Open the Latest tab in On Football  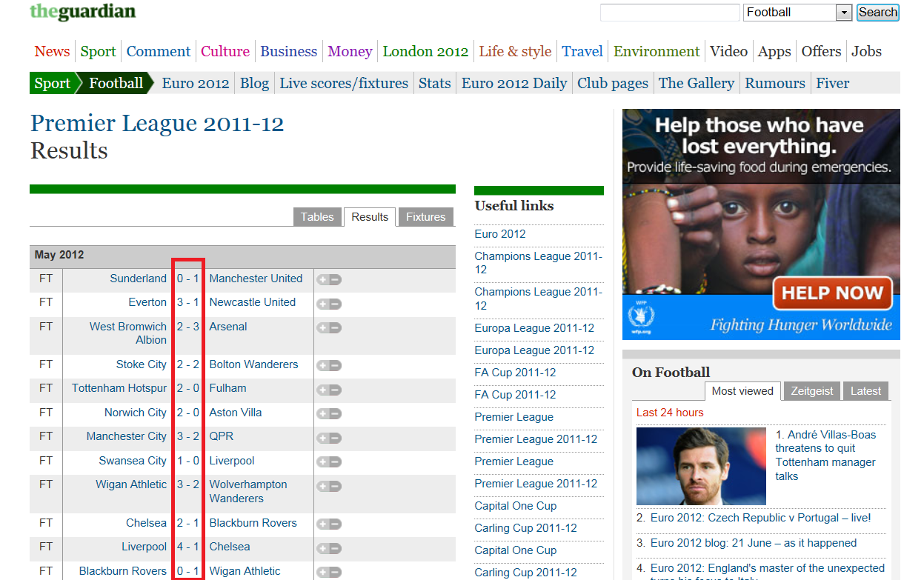tap(865, 391)
